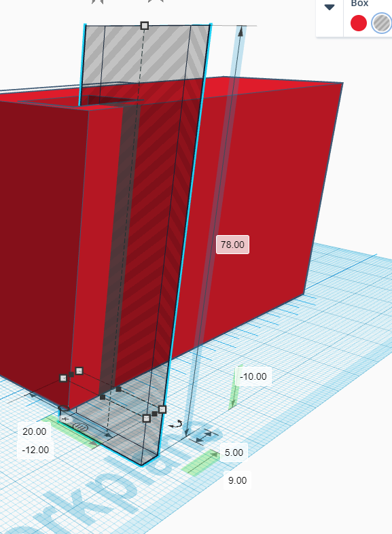Select the striped hole box above the red box

(147, 54)
